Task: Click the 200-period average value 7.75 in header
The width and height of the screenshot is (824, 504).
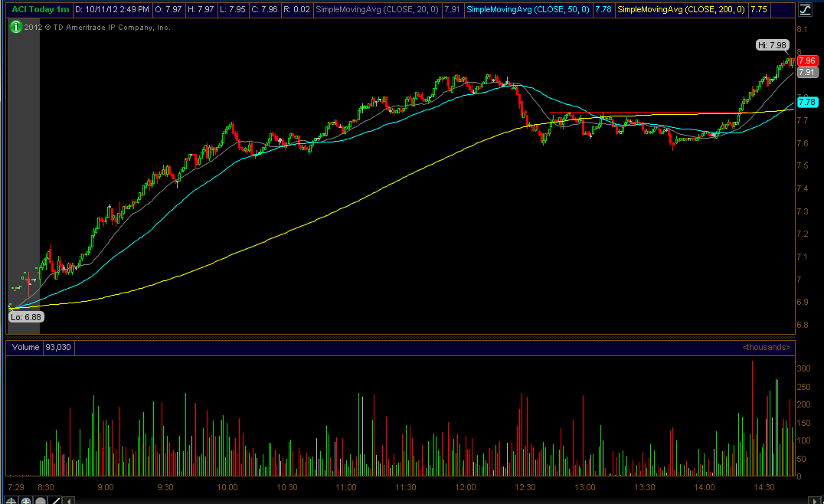Action: pyautogui.click(x=758, y=9)
